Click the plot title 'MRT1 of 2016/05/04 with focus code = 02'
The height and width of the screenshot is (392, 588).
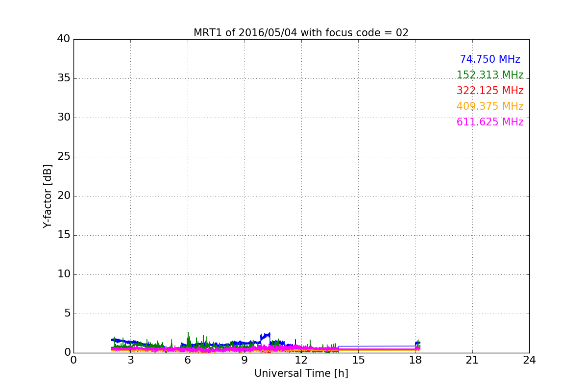(x=301, y=33)
